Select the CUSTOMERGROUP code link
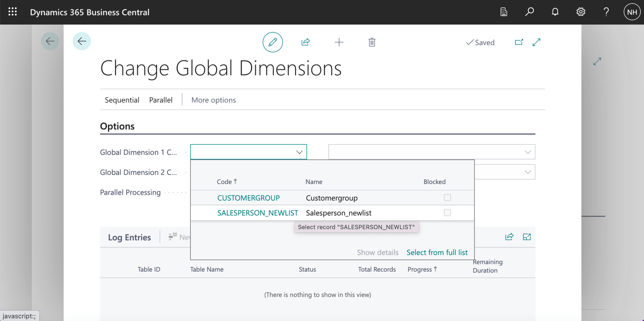The width and height of the screenshot is (644, 321). (248, 198)
